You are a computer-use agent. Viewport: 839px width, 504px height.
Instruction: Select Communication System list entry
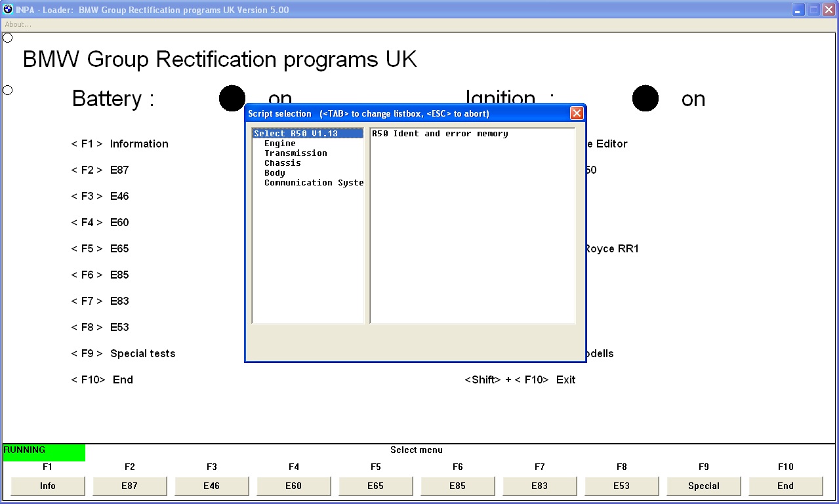[314, 183]
